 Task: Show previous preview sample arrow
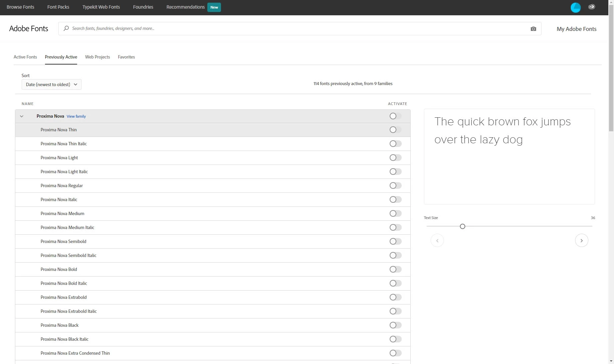[x=437, y=240]
